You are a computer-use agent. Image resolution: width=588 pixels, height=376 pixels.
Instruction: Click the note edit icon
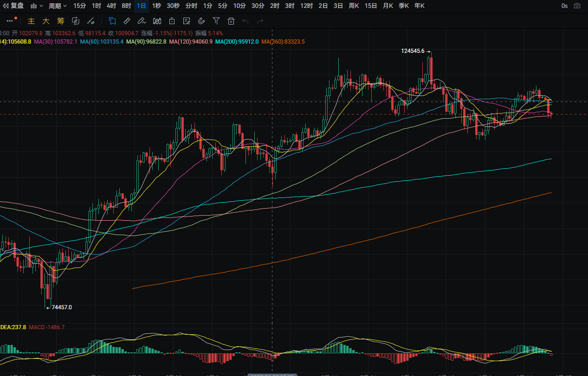pyautogui.click(x=187, y=21)
